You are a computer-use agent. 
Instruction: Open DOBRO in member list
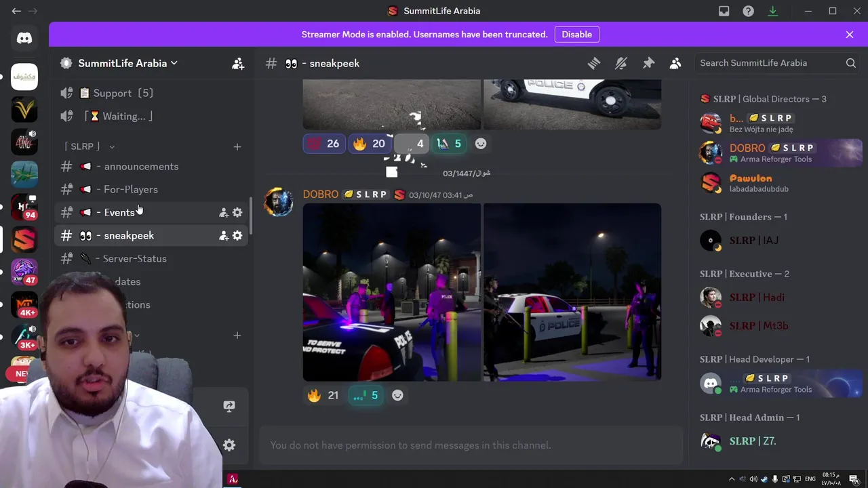click(778, 152)
